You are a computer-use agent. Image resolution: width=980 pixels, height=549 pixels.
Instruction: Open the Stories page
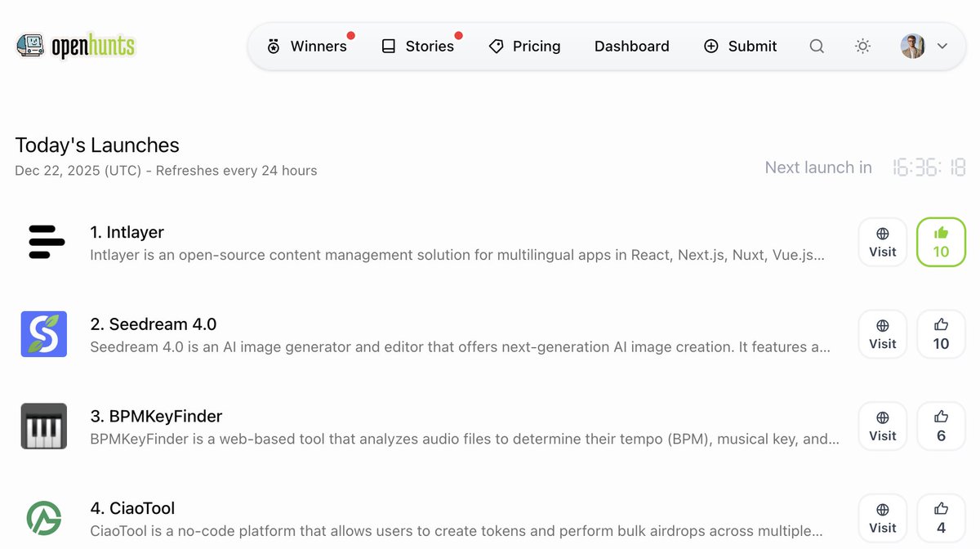[417, 47]
